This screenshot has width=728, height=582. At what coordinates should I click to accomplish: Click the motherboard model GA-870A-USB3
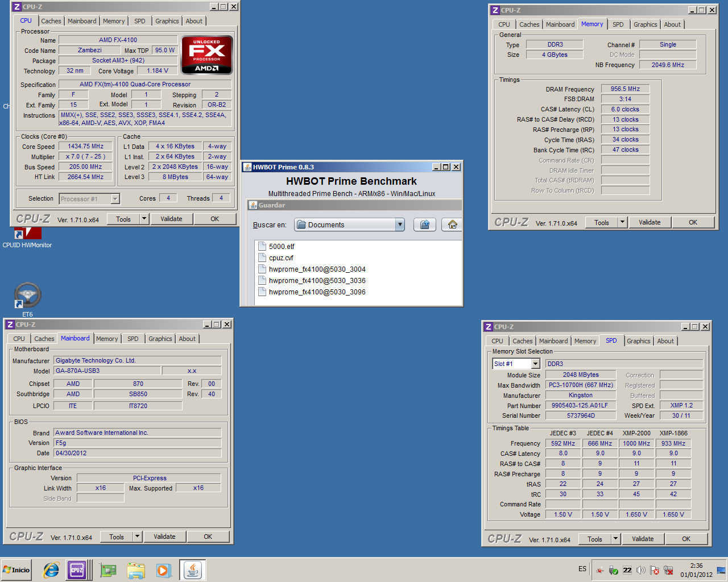[107, 371]
